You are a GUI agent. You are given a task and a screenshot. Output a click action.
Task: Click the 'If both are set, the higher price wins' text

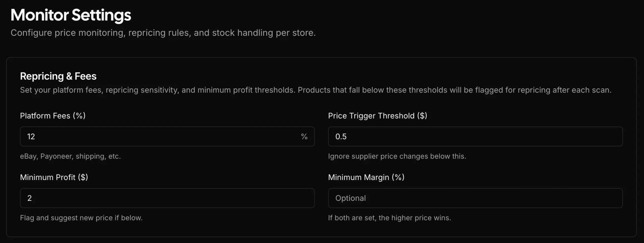tap(389, 218)
